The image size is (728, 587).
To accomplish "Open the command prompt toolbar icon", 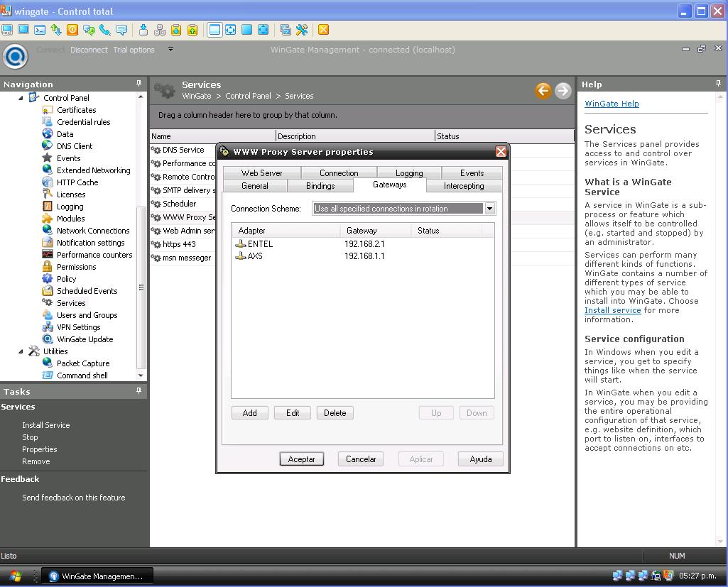I will coord(40,30).
